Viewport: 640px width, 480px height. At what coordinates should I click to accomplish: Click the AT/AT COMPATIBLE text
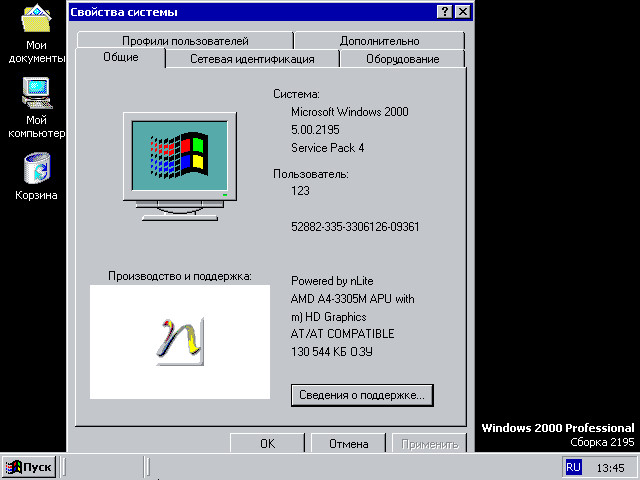(342, 334)
